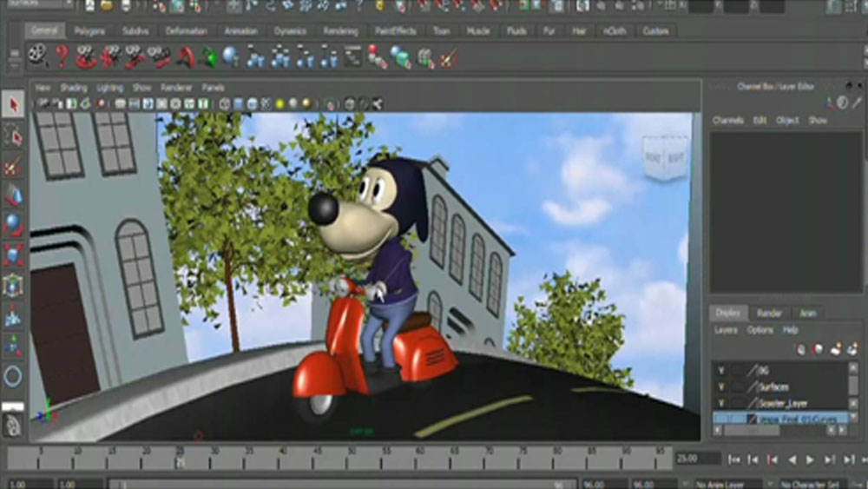Open the Render layer tab
The width and height of the screenshot is (868, 489).
coord(769,313)
